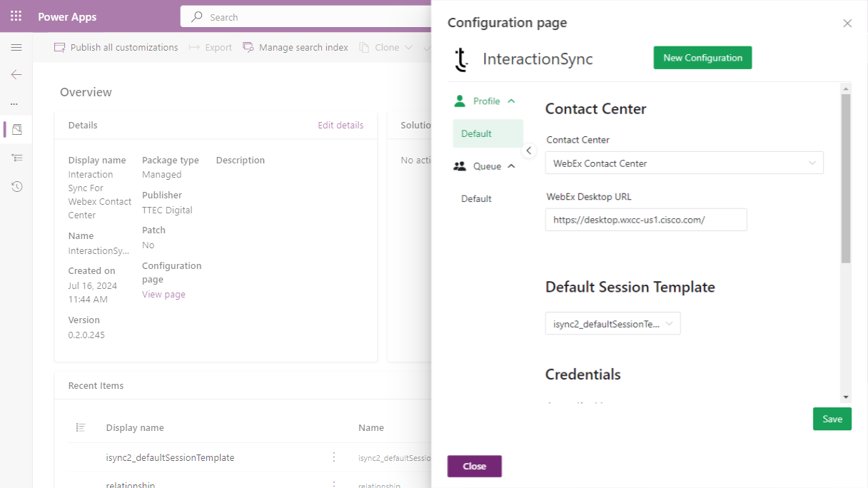Click the Contact Center section heading
Image resolution: width=868 pixels, height=488 pixels.
(x=596, y=108)
